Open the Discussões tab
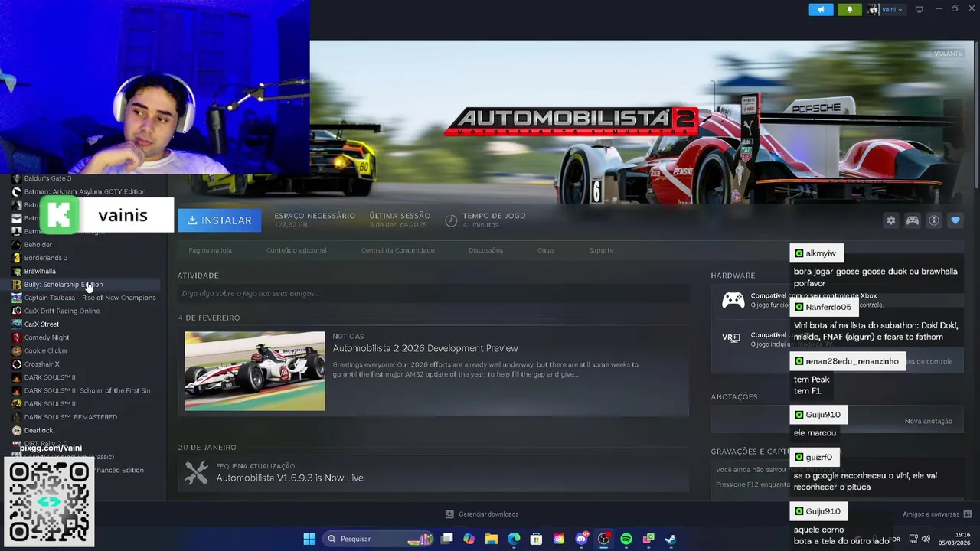 [485, 250]
